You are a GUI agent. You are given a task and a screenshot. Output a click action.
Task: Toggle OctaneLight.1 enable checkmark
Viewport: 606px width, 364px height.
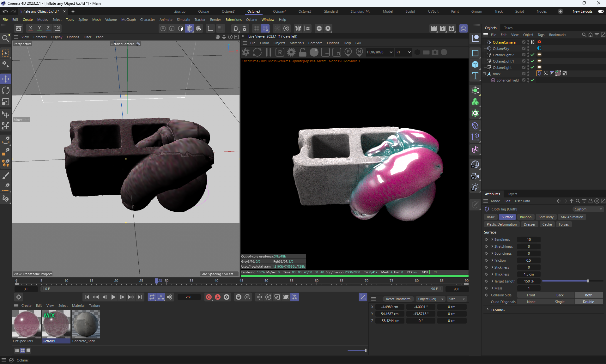coord(532,61)
